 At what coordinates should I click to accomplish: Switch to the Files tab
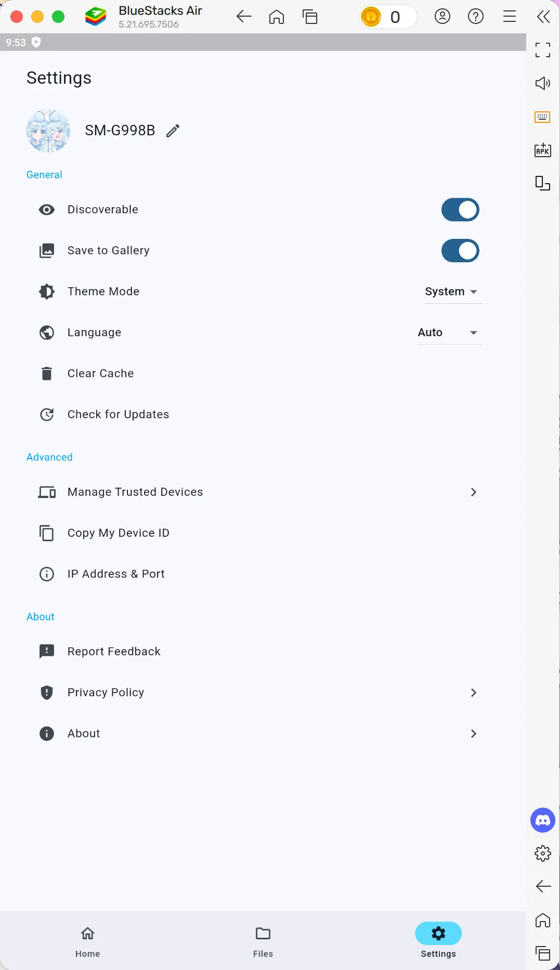click(x=263, y=941)
